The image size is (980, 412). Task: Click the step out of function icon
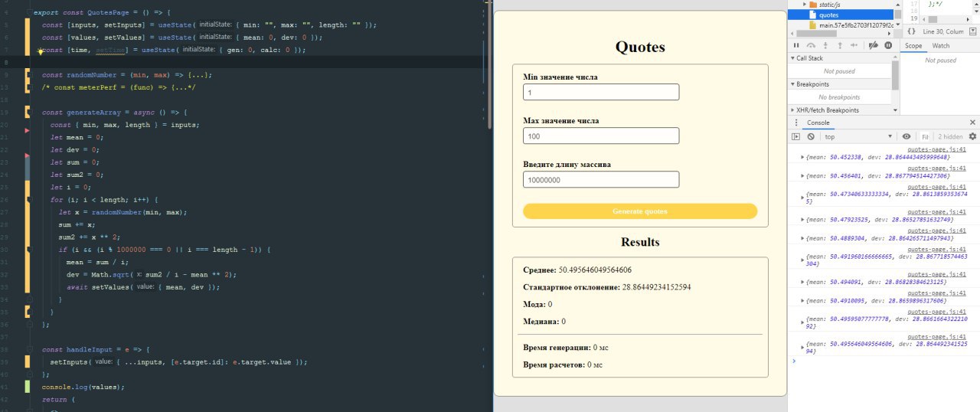coord(841,45)
